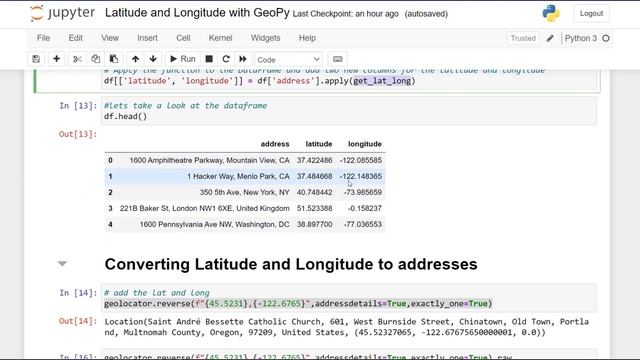Click the Python 3 kernel name
640x360 pixels.
[x=580, y=38]
